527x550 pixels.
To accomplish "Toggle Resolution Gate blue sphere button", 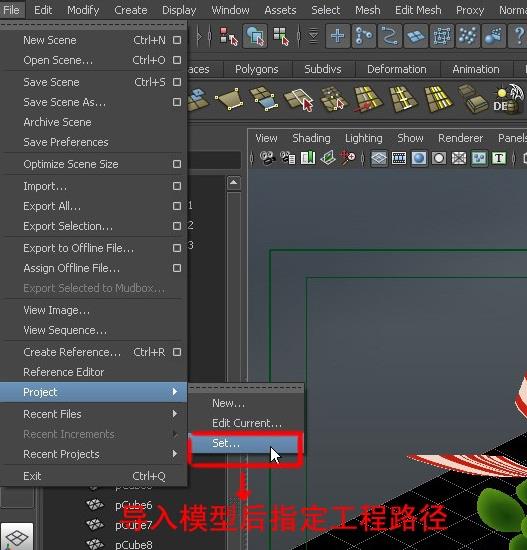I will (x=419, y=158).
